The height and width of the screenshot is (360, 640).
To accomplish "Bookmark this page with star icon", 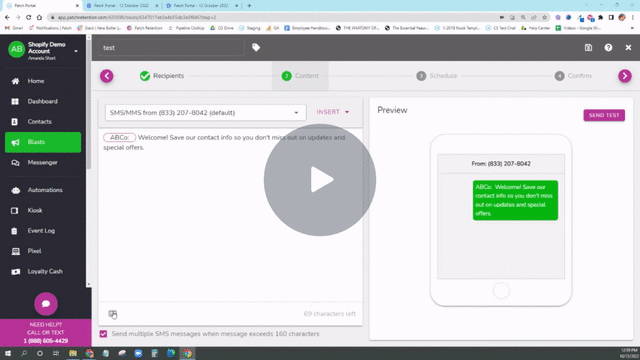I will [x=544, y=18].
